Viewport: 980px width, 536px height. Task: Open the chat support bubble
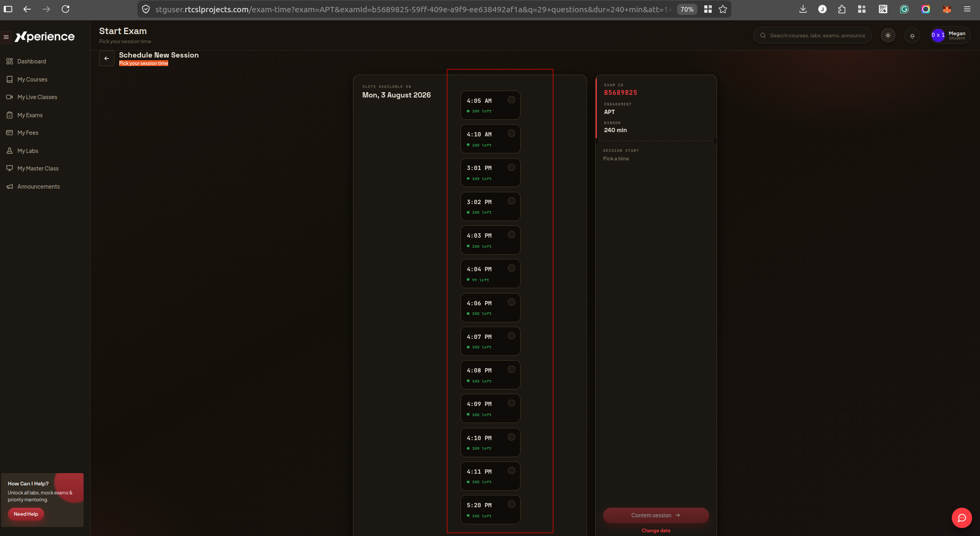coord(962,518)
